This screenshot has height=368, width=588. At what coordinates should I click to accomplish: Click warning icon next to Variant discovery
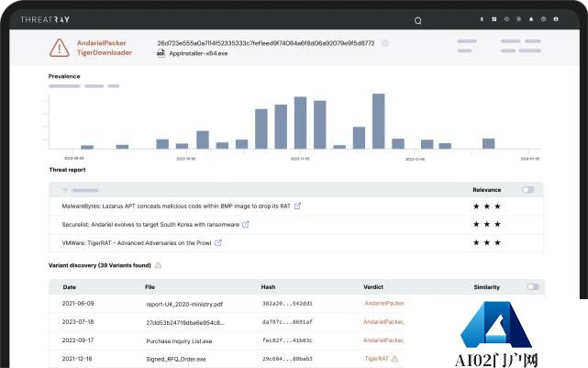pyautogui.click(x=158, y=265)
